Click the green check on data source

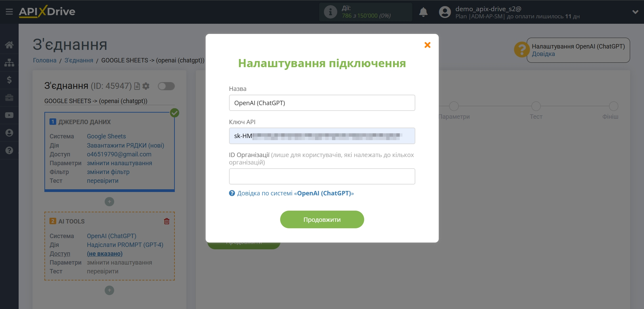point(174,113)
